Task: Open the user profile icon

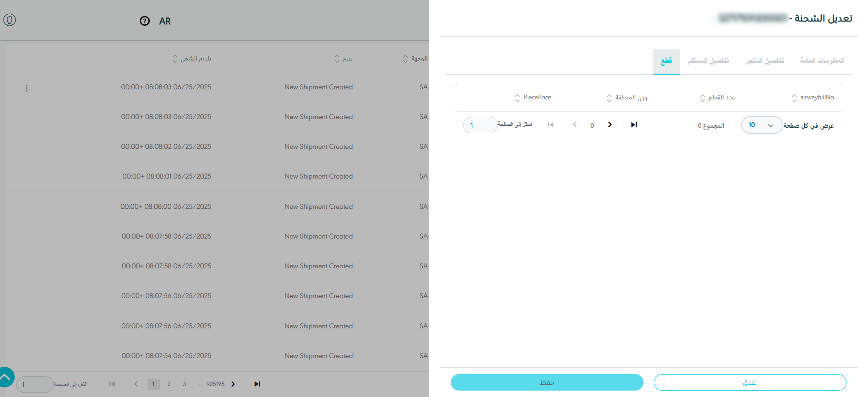Action: pyautogui.click(x=10, y=20)
